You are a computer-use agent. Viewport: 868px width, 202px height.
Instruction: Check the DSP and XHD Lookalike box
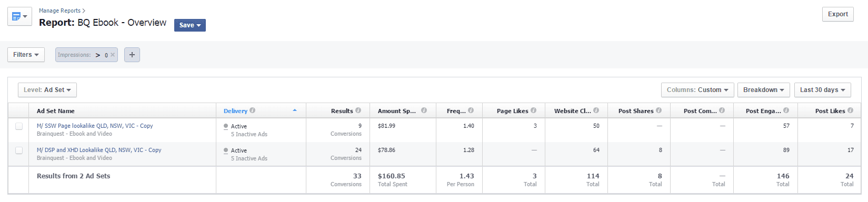click(x=19, y=150)
